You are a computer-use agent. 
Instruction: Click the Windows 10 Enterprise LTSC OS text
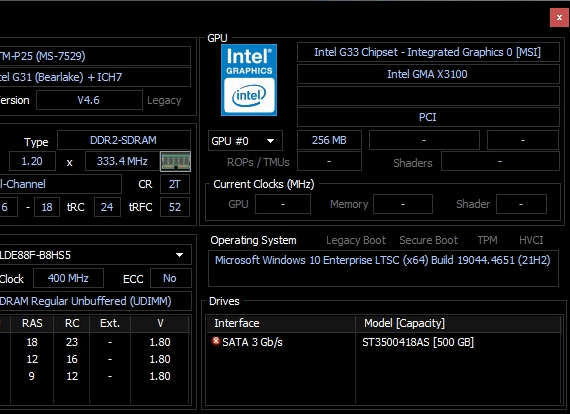pos(383,260)
